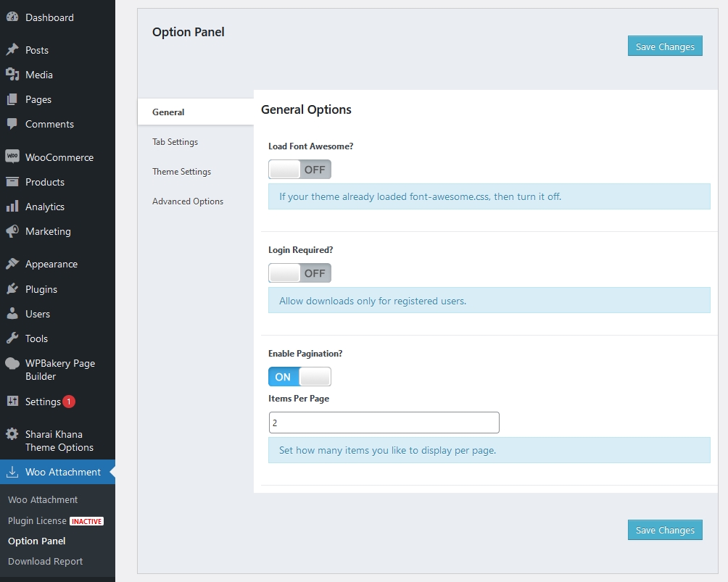Viewport: 728px width, 582px height.
Task: Enable the Login Required switch
Action: tap(299, 273)
